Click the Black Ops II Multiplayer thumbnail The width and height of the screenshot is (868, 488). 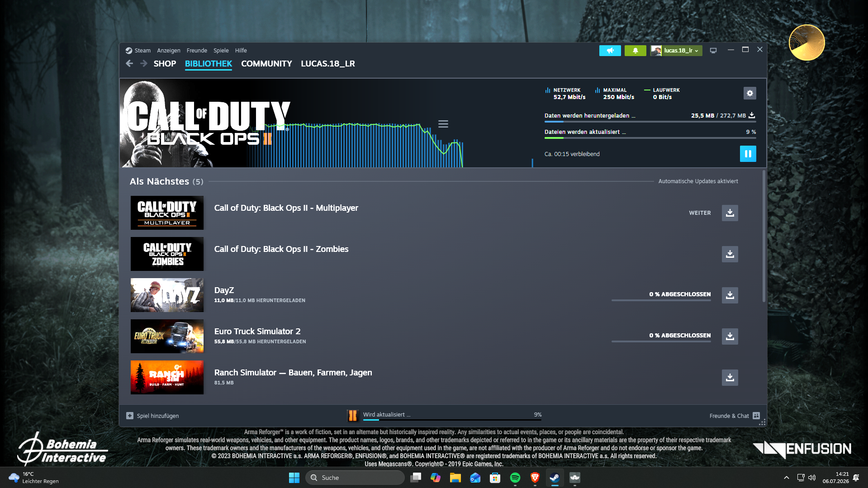[x=167, y=213]
